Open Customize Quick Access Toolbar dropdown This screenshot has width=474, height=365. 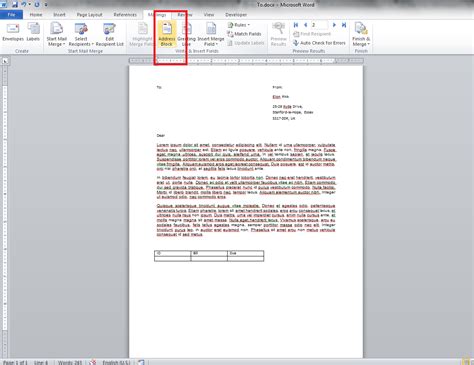46,5
